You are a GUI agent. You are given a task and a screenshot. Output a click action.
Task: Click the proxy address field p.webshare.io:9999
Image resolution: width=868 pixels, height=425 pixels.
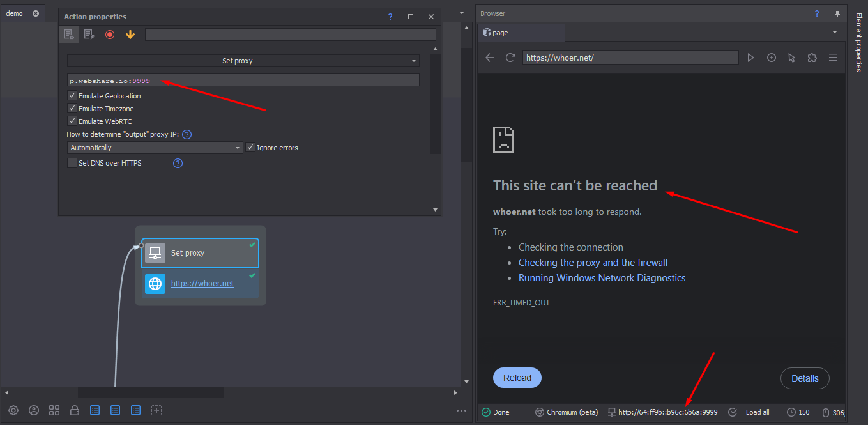tap(243, 80)
